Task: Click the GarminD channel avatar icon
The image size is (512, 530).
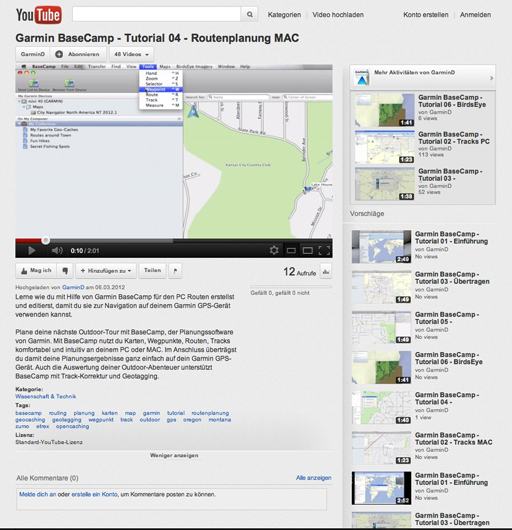Action: point(361,77)
